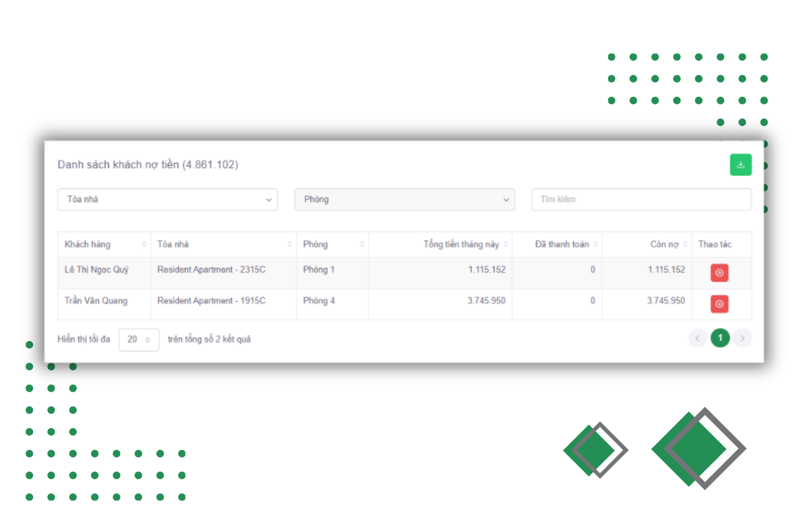Select page 1 in pagination
This screenshot has height=532, width=800.
(x=720, y=338)
